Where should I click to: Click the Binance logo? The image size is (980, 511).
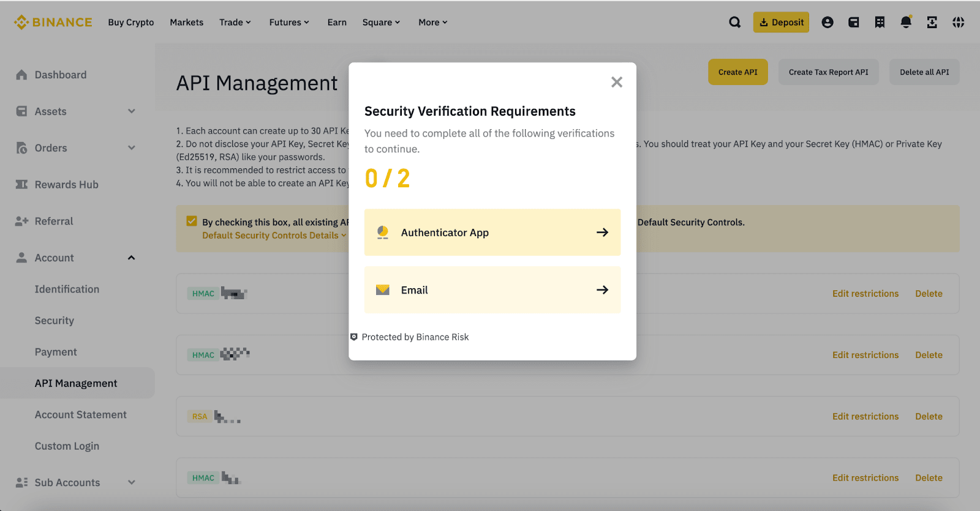coord(53,23)
